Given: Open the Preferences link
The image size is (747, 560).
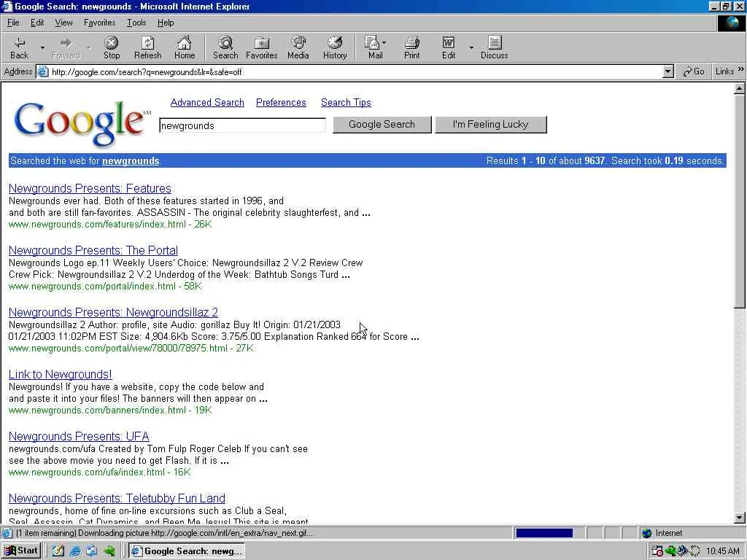Looking at the screenshot, I should 281,102.
